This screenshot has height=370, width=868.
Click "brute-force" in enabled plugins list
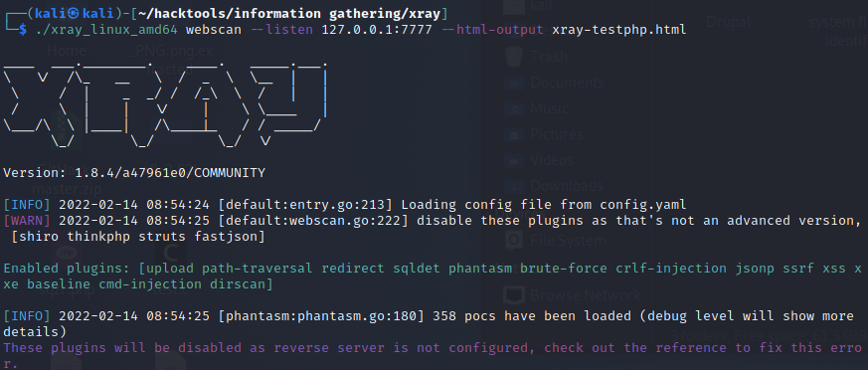[563, 269]
